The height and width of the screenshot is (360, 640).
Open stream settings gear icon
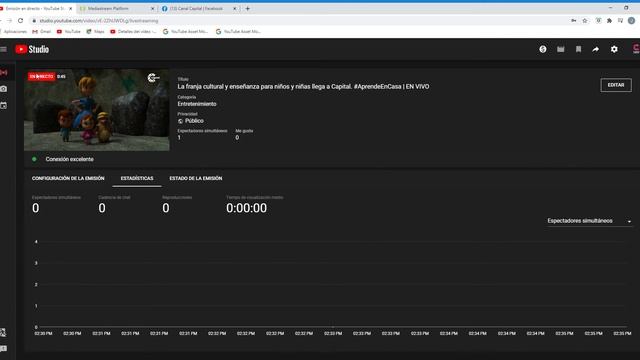tap(614, 49)
